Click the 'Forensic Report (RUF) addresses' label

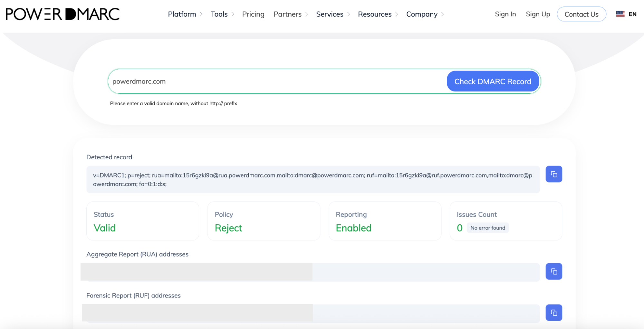[133, 296]
